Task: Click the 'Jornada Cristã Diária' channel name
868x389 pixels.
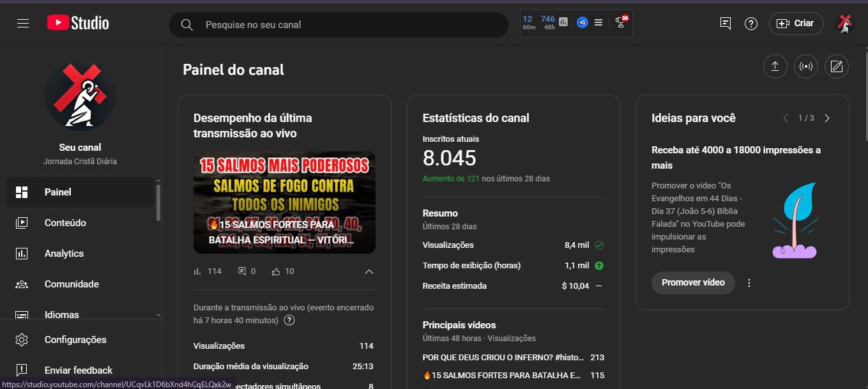Action: click(x=80, y=162)
